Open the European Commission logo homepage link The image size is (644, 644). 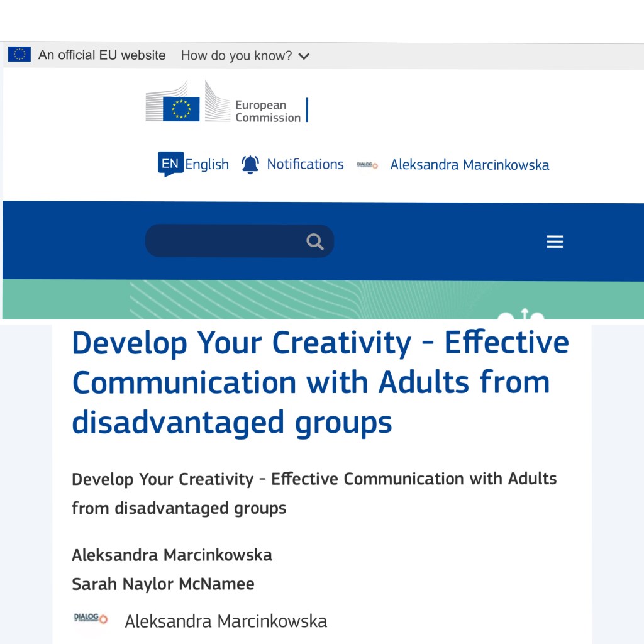(x=227, y=104)
